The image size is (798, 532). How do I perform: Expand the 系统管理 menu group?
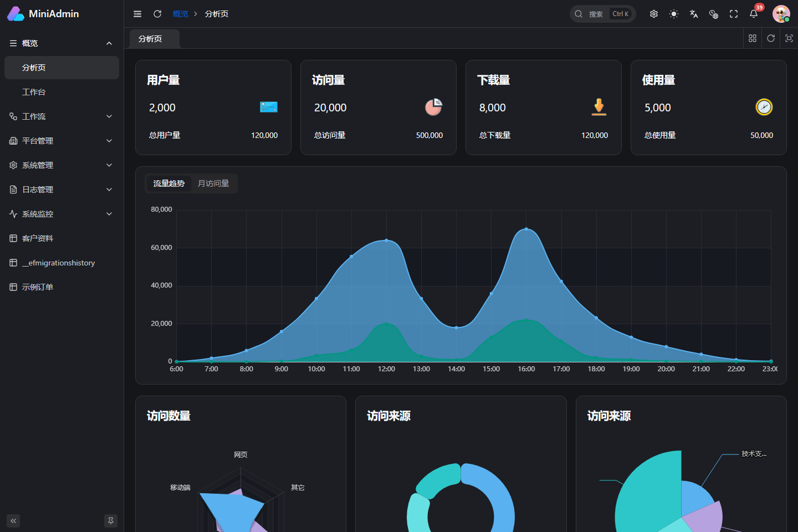coord(62,165)
